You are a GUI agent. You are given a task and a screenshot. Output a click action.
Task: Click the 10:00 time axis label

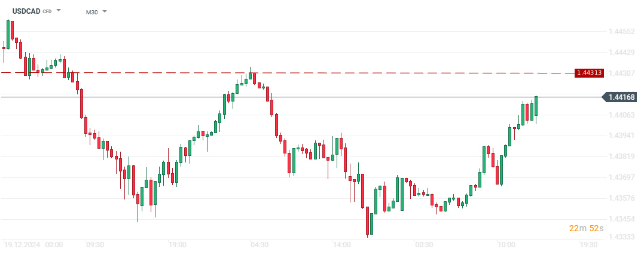click(x=506, y=245)
